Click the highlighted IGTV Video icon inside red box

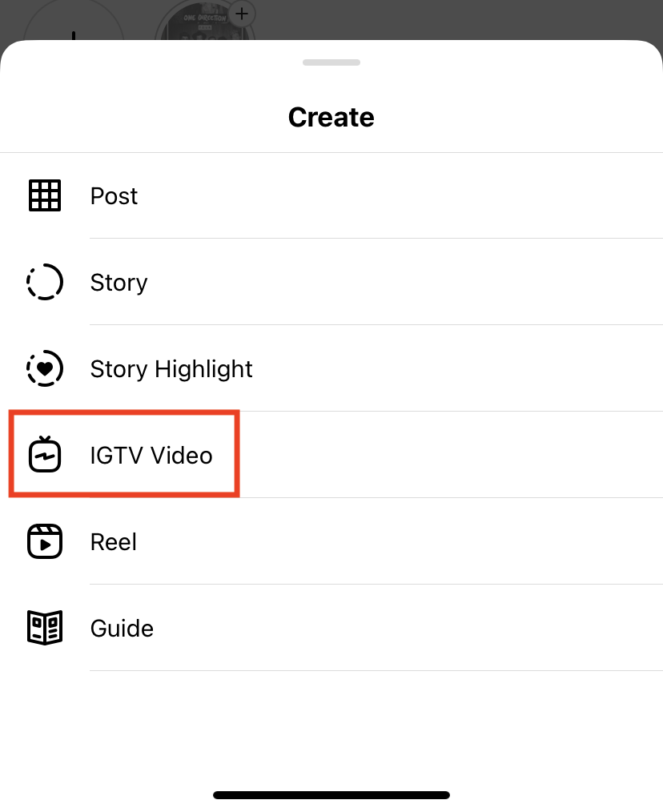point(44,455)
